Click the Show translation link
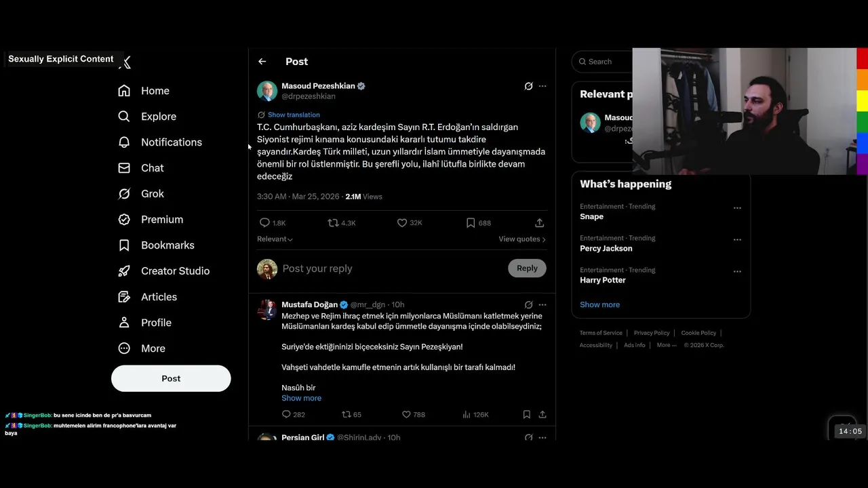 coord(294,115)
